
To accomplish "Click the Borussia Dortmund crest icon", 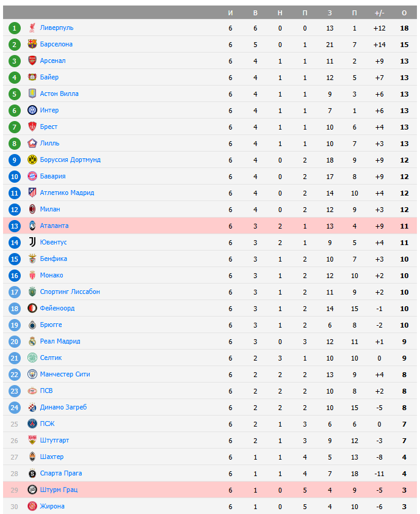I will click(32, 160).
